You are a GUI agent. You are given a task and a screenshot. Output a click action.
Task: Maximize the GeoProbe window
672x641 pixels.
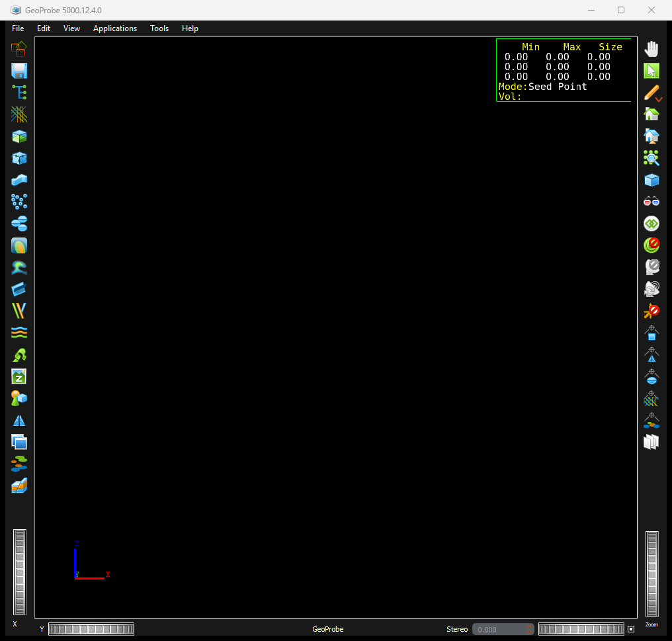point(621,10)
